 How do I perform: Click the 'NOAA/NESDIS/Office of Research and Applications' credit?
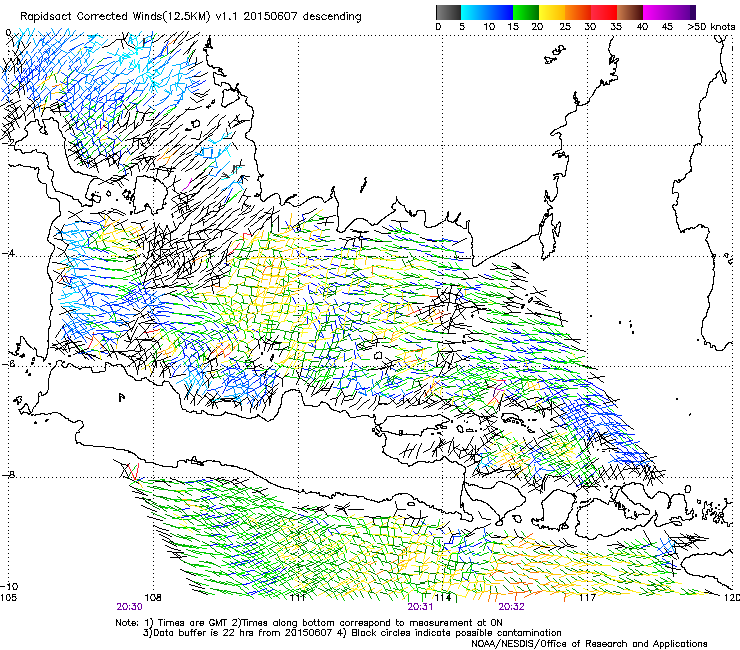click(589, 644)
